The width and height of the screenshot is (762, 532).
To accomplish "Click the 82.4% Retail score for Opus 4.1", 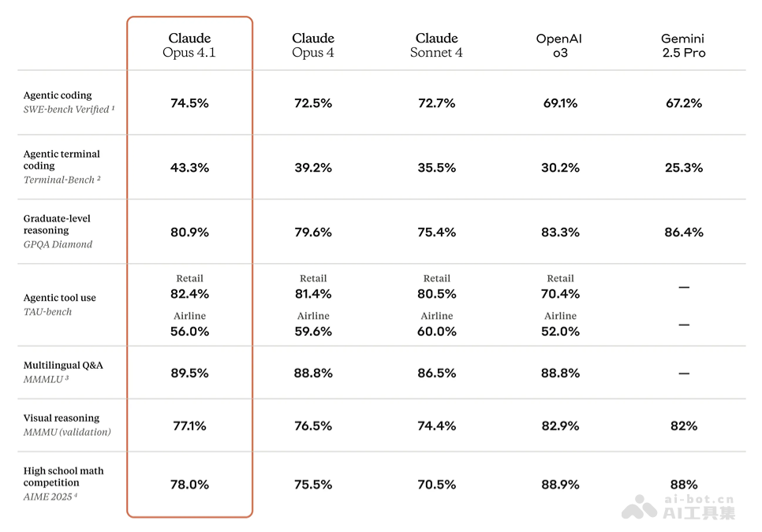I will (189, 294).
